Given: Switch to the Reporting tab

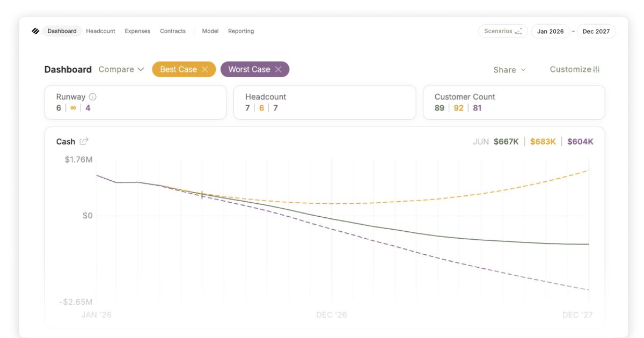Looking at the screenshot, I should [241, 31].
